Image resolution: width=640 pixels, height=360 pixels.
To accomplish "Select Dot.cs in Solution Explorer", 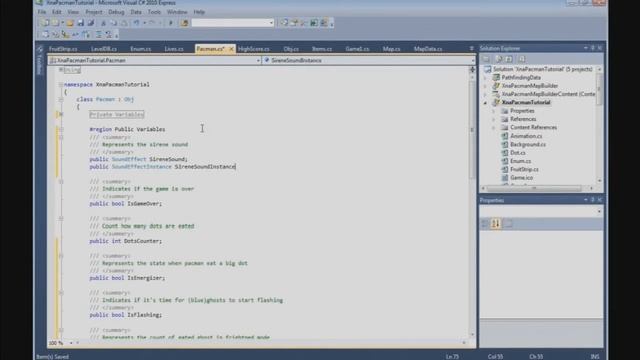I will 518,153.
